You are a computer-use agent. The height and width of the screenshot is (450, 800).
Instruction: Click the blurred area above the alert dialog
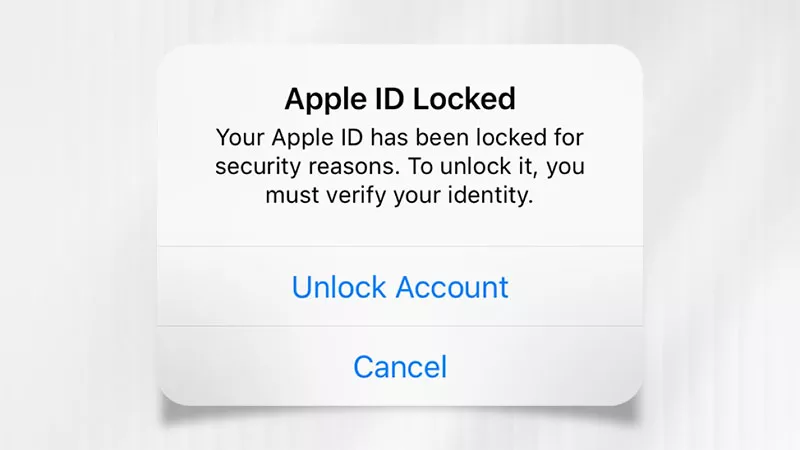tap(400, 21)
